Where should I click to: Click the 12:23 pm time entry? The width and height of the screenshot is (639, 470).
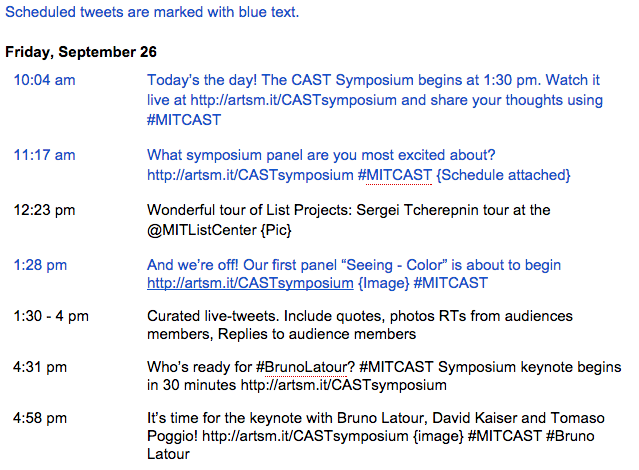(x=44, y=210)
